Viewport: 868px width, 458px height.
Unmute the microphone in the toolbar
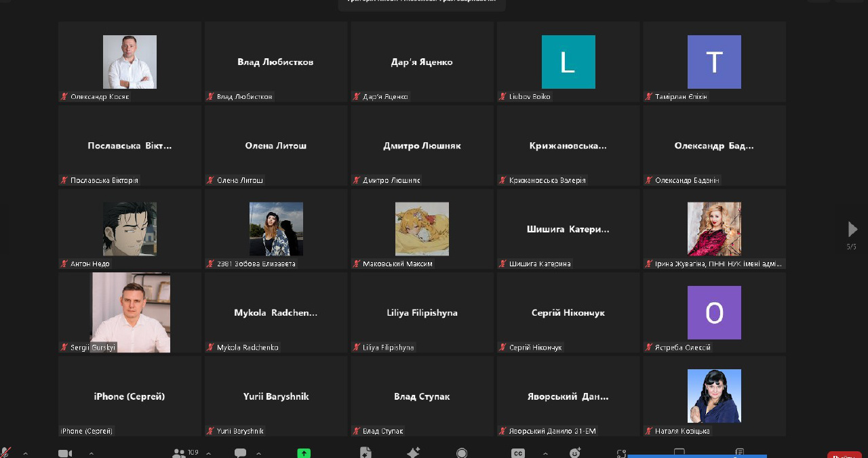point(6,453)
